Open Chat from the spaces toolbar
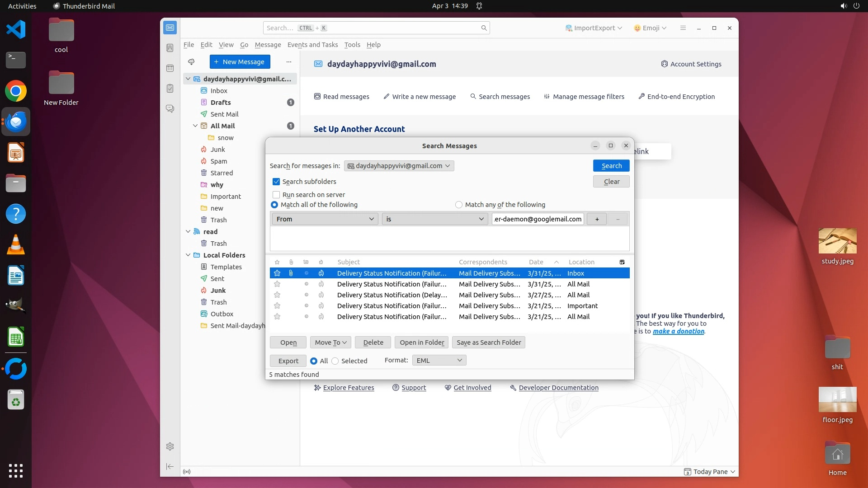Viewport: 868px width, 488px height. coord(170,109)
